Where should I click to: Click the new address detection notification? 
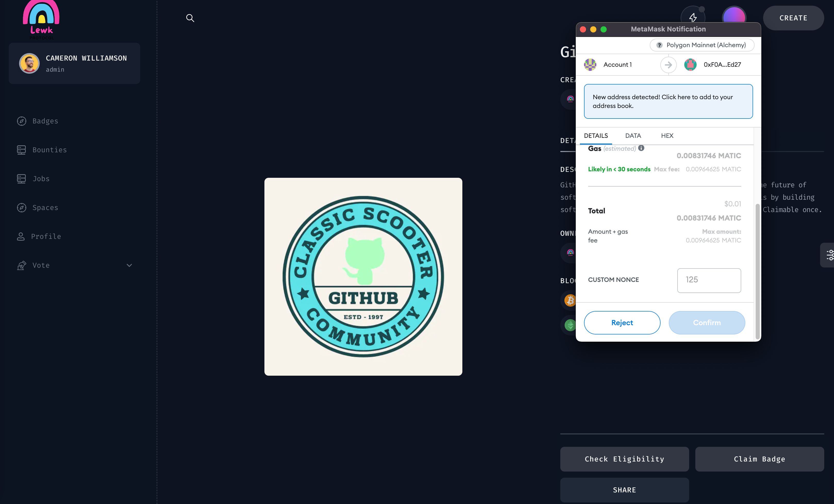coord(668,101)
